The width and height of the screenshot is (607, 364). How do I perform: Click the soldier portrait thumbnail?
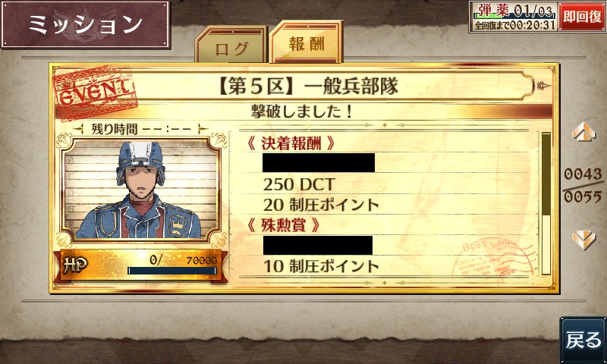[141, 190]
